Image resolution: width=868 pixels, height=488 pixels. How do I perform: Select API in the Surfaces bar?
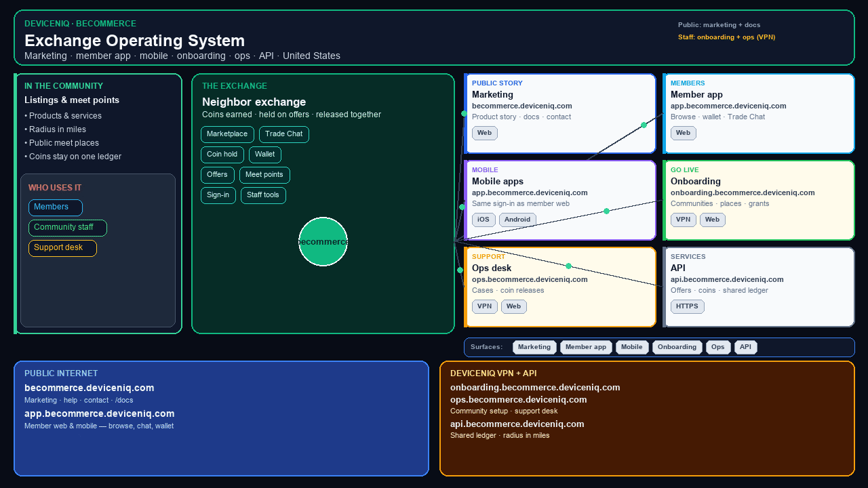[746, 347]
